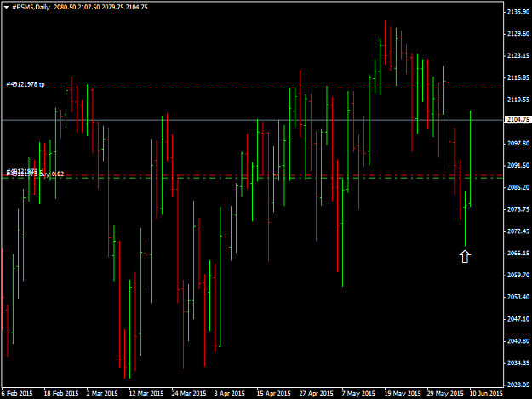
Task: Click the 29 May 2015 date label
Action: [x=445, y=394]
